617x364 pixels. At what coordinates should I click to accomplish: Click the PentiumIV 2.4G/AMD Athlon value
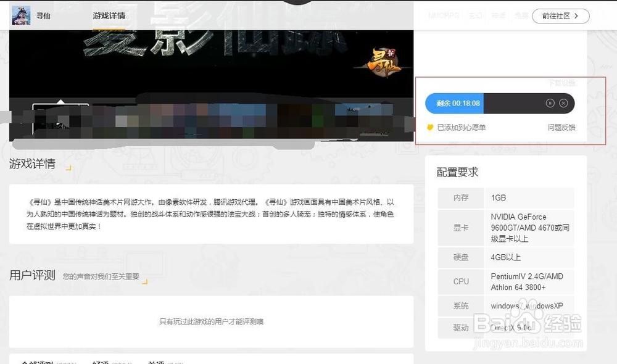(x=527, y=282)
